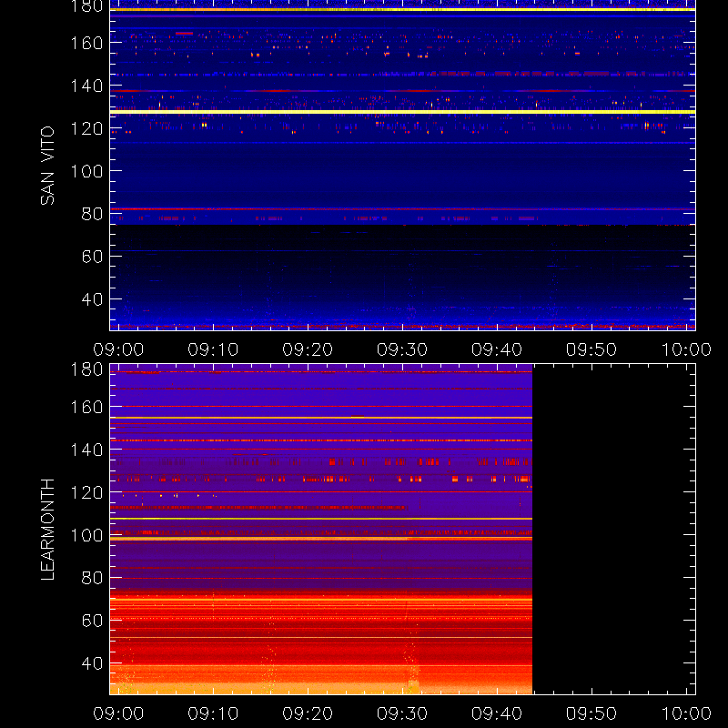This screenshot has width=728, height=728.
Task: Click 09:30 time label under LEARMONTH plot
Action: tap(402, 713)
